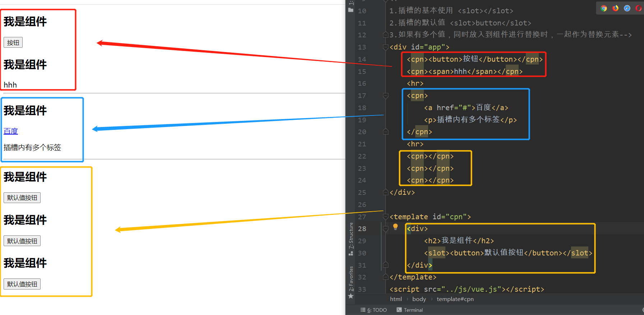Image resolution: width=644 pixels, height=315 pixels.
Task: Toggle comment fold marker at line 12
Action: coord(386,35)
